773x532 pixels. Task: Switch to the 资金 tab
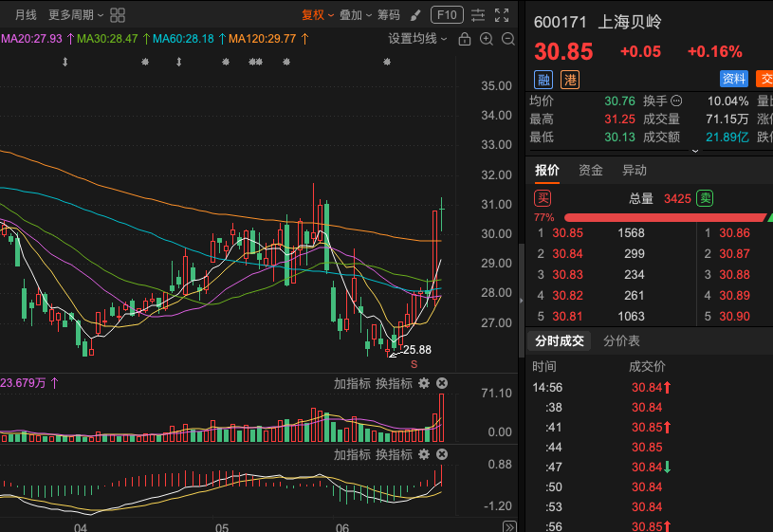coord(591,171)
